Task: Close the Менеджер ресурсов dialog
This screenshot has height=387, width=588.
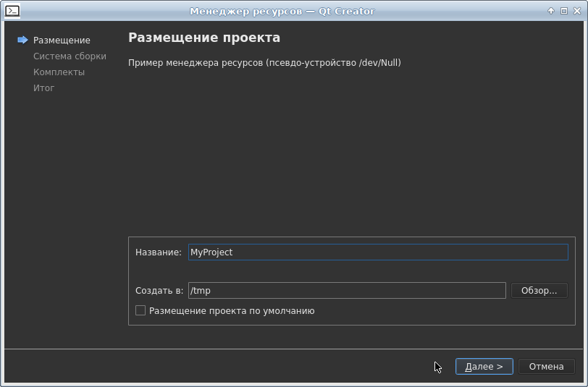Action: (576, 11)
